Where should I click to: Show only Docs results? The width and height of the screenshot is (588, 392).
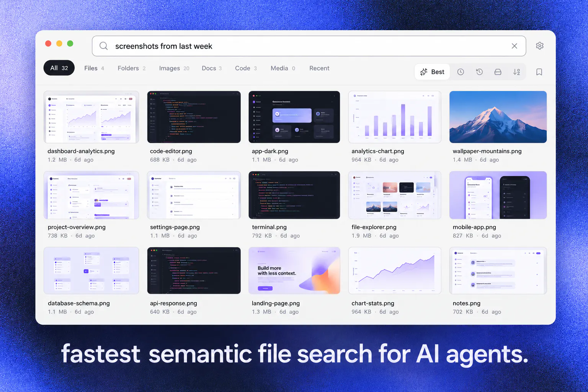pos(212,68)
